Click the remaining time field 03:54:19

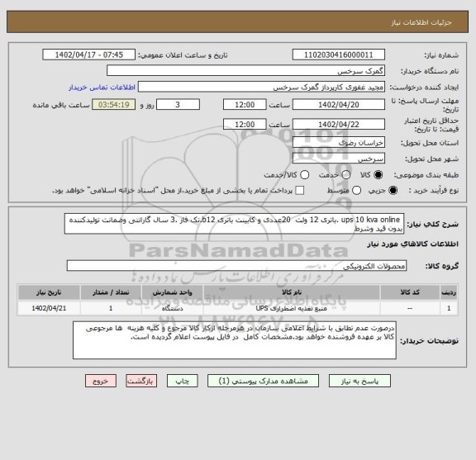pyautogui.click(x=114, y=105)
